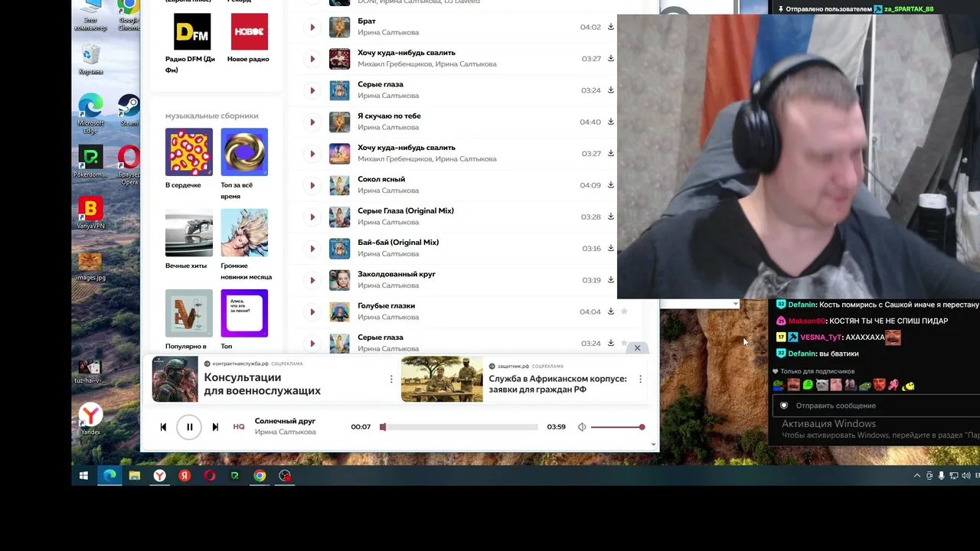
Task: Select the Microsoft Edge desktop shortcut
Action: (90, 113)
